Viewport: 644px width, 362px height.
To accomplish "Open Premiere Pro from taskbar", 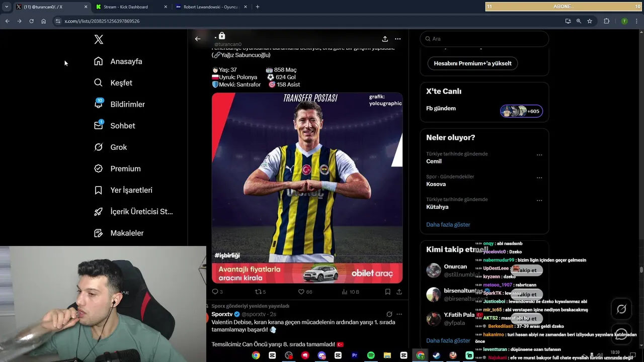I will pyautogui.click(x=355, y=355).
